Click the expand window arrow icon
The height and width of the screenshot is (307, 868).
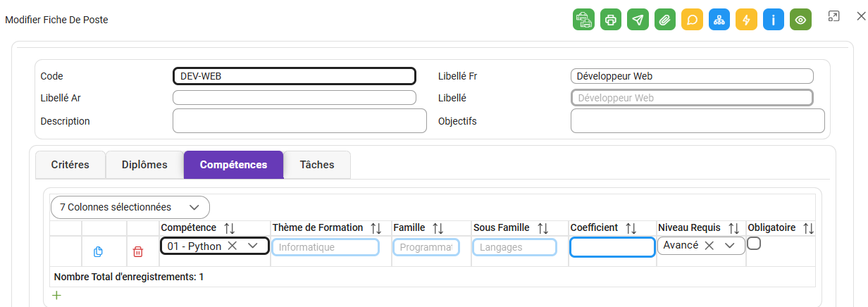pyautogui.click(x=833, y=16)
